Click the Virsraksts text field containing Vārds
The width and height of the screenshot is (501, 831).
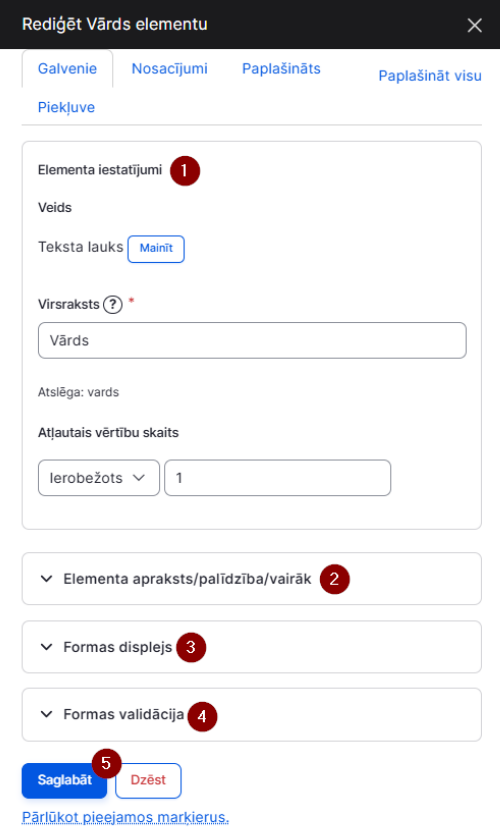tap(252, 341)
